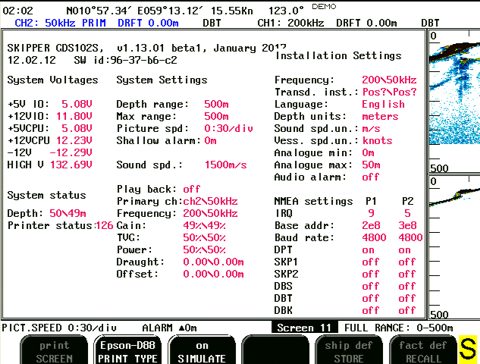This screenshot has width=480, height=364.
Task: Click ship def STORE soft key
Action: coord(349,350)
